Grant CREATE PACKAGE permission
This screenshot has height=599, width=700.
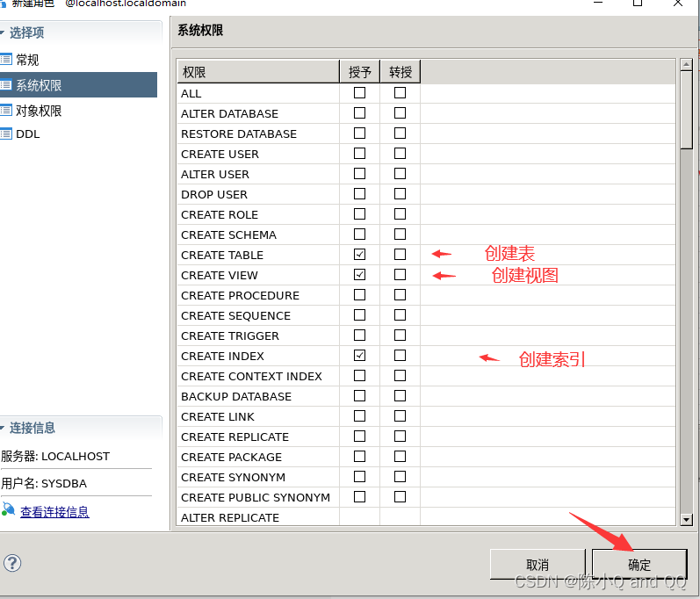pos(359,457)
